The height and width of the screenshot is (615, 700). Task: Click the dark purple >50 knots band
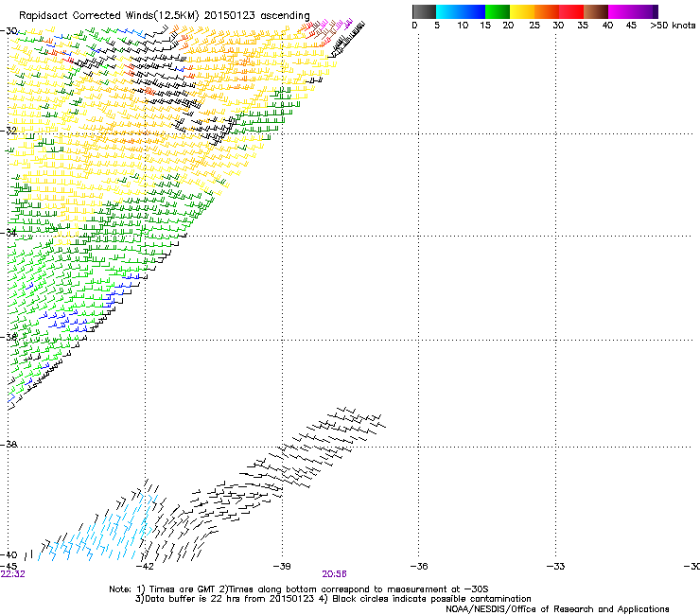point(656,11)
